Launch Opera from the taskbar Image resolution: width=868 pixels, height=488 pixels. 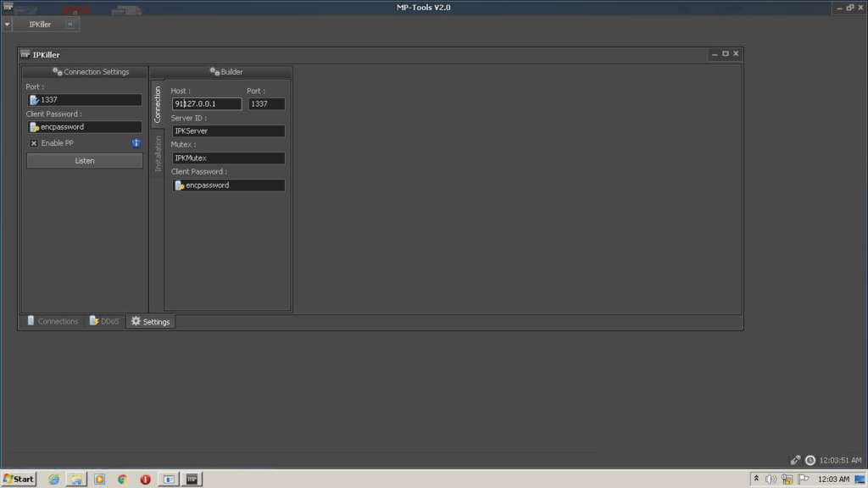coord(146,480)
